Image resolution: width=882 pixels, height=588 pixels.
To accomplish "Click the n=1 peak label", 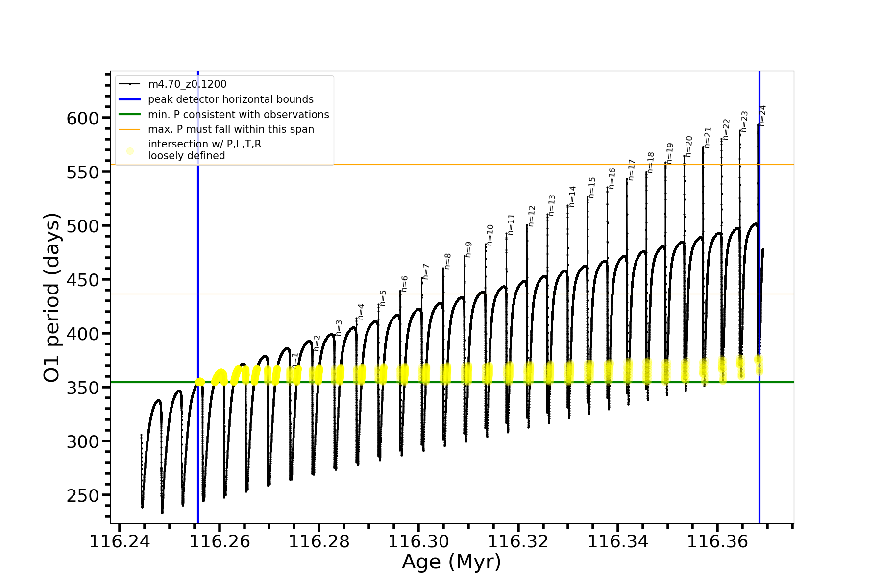I will tap(294, 360).
